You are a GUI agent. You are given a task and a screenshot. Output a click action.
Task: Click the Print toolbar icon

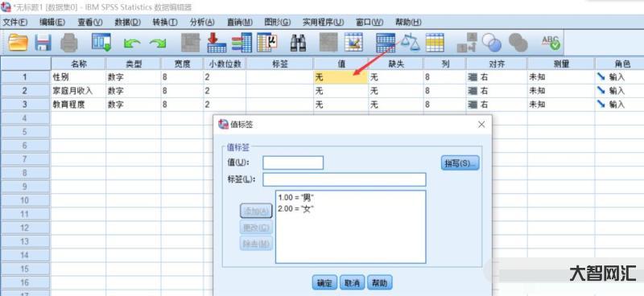pos(68,43)
